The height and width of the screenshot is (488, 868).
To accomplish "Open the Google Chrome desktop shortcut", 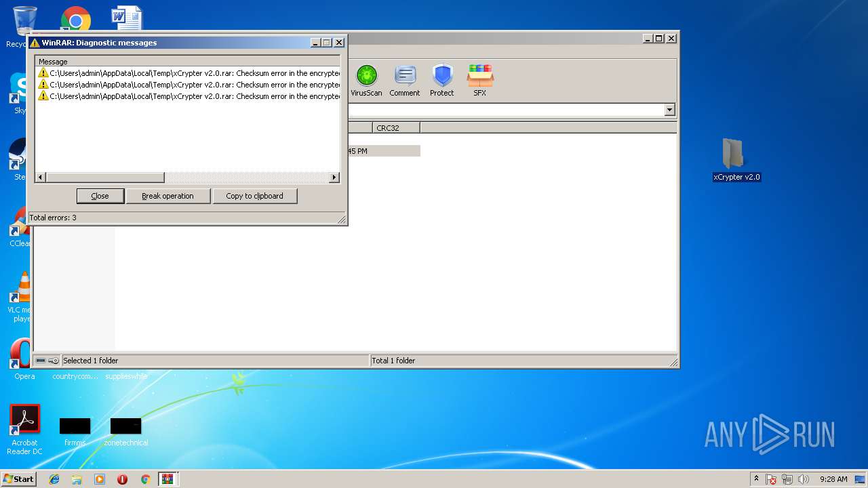I will click(x=75, y=20).
